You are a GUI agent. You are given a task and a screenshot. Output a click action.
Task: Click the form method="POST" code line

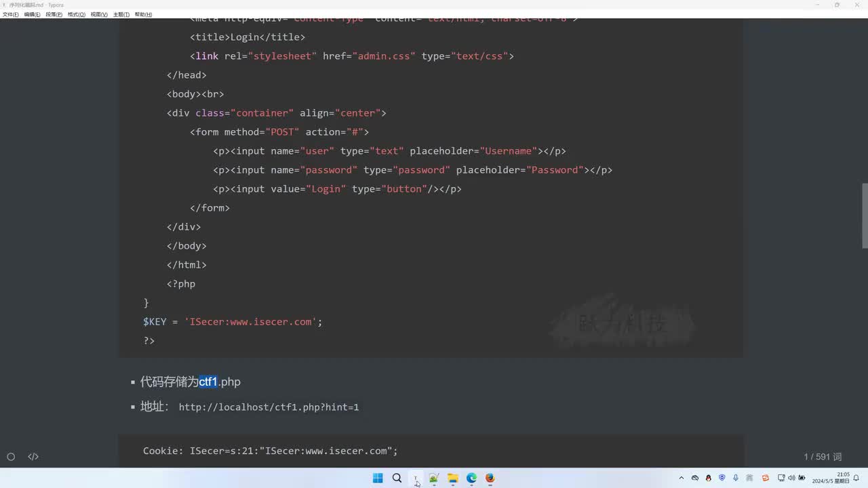(x=279, y=132)
